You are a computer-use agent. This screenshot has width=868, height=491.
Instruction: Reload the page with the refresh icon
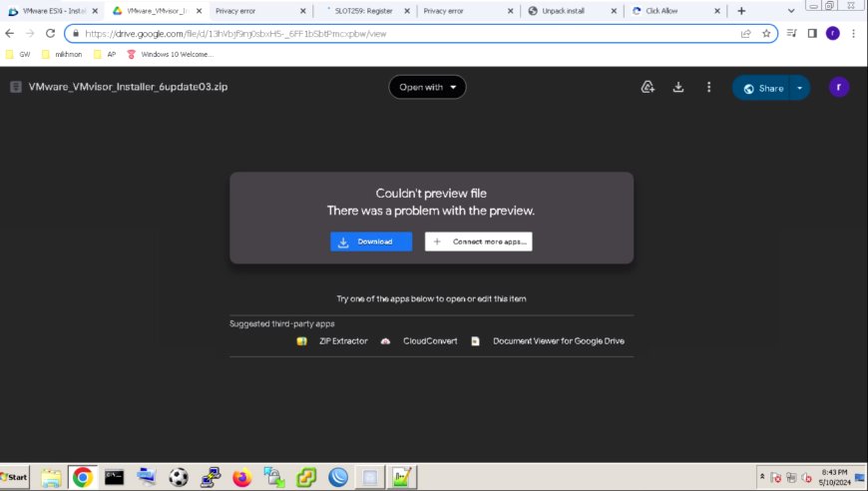pos(50,34)
